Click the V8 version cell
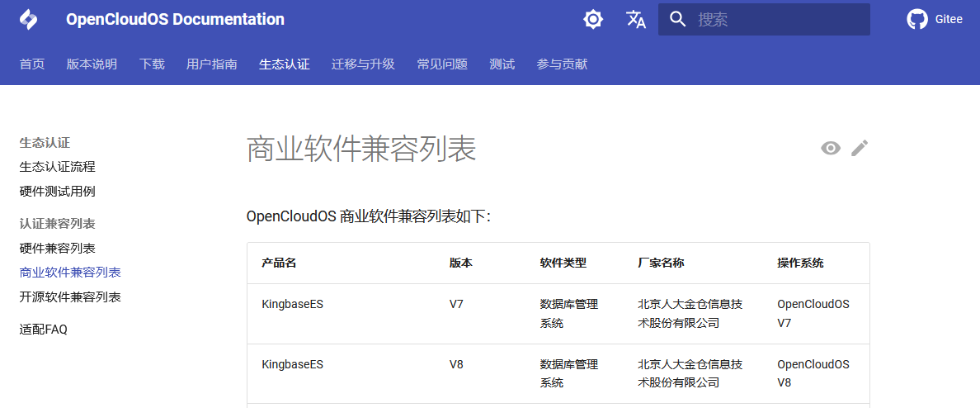The image size is (980, 408). point(456,363)
